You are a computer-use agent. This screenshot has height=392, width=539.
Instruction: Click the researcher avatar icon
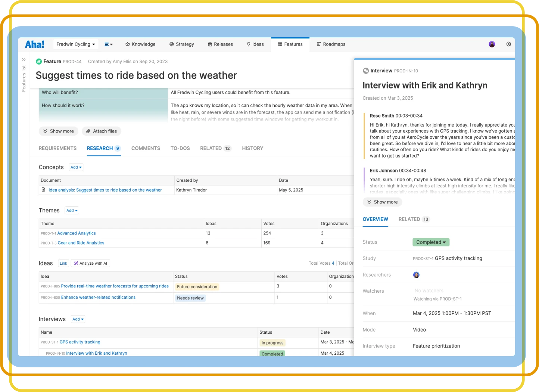[416, 275]
